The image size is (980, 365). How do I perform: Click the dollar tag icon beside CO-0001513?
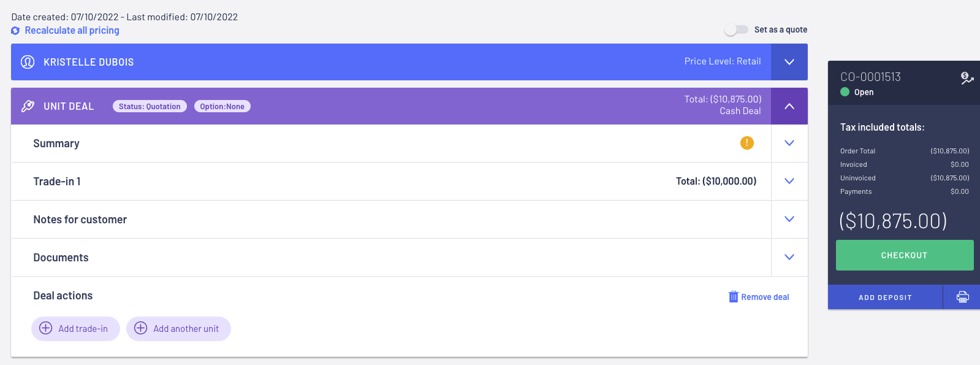[x=967, y=78]
